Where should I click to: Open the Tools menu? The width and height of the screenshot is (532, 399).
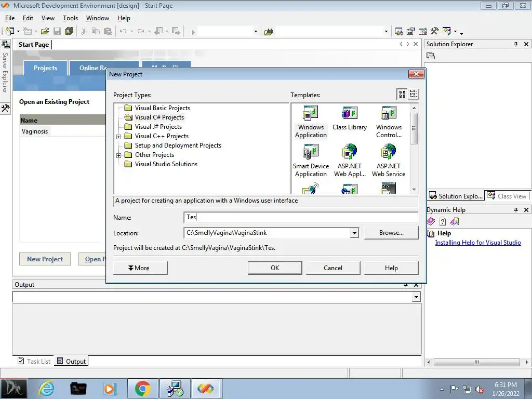tap(70, 18)
